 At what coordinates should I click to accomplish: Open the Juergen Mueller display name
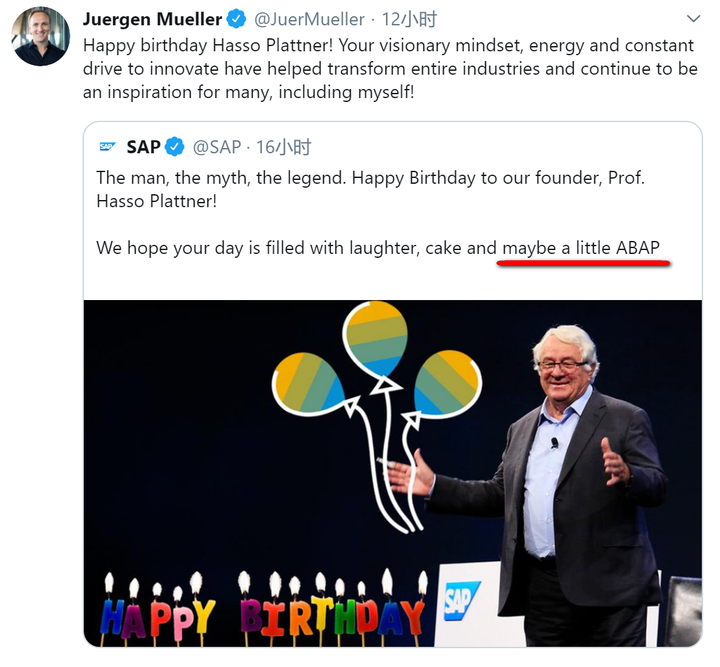point(153,19)
